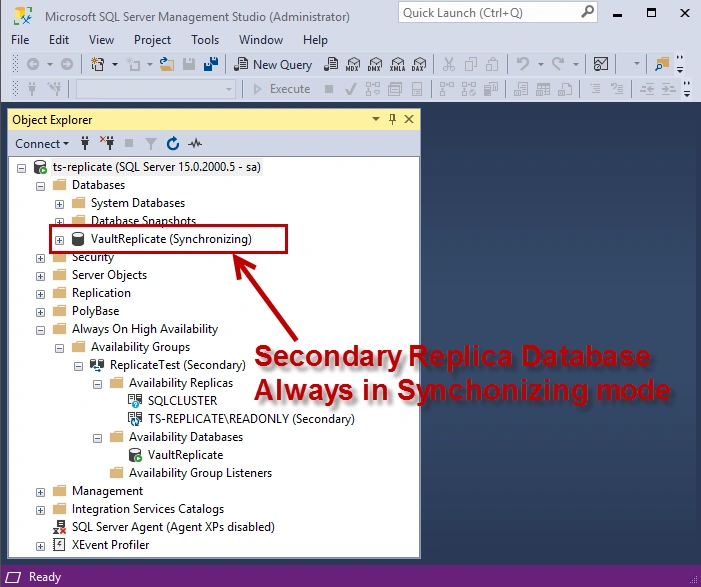This screenshot has width=701, height=587.
Task: Click the Activity Monitor toolbar icon
Action: tap(601, 64)
